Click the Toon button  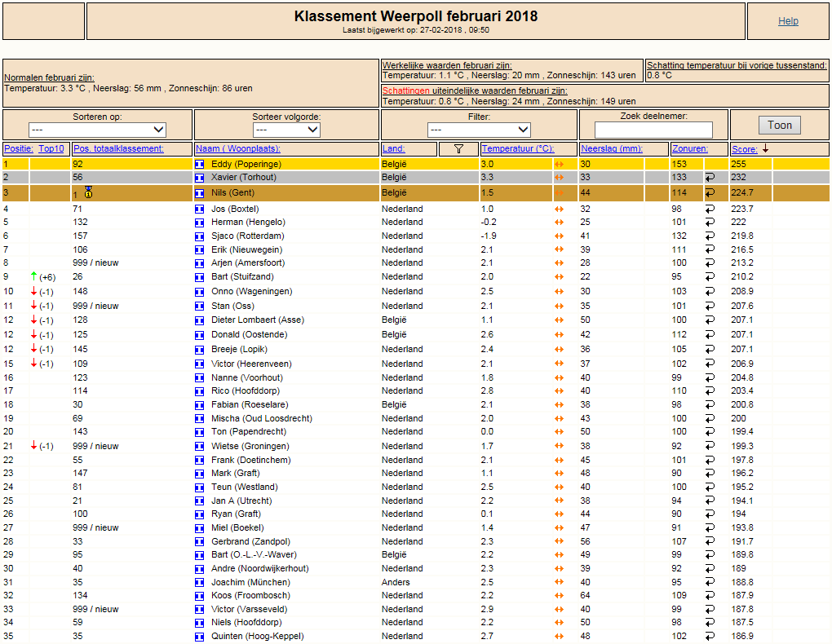tap(780, 126)
